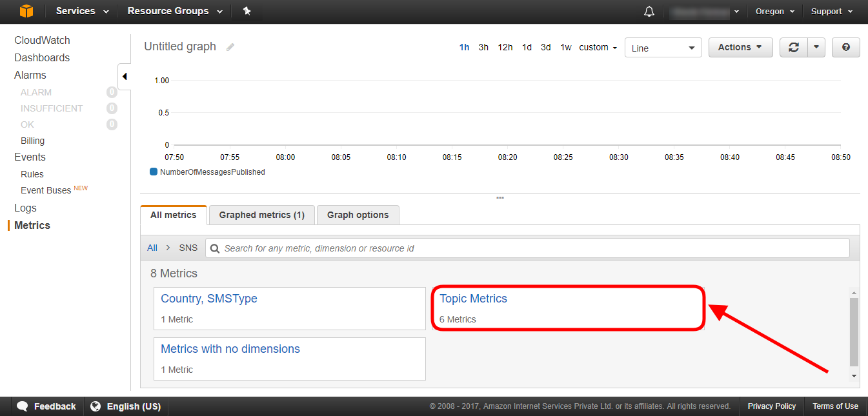Open Terms of Use link
Viewport: 868px width, 416px height.
point(835,406)
